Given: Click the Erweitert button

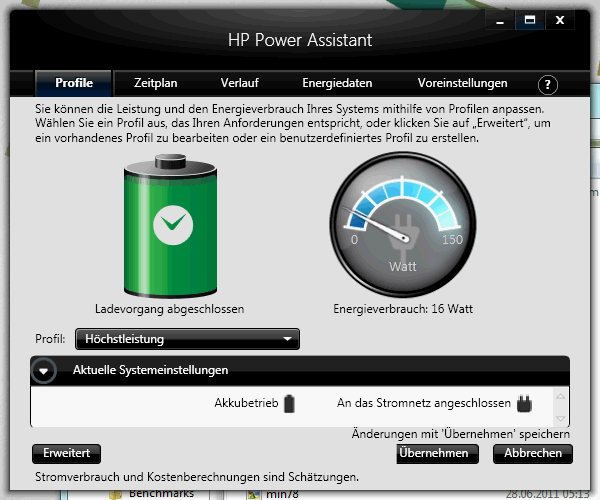Looking at the screenshot, I should pos(67,453).
